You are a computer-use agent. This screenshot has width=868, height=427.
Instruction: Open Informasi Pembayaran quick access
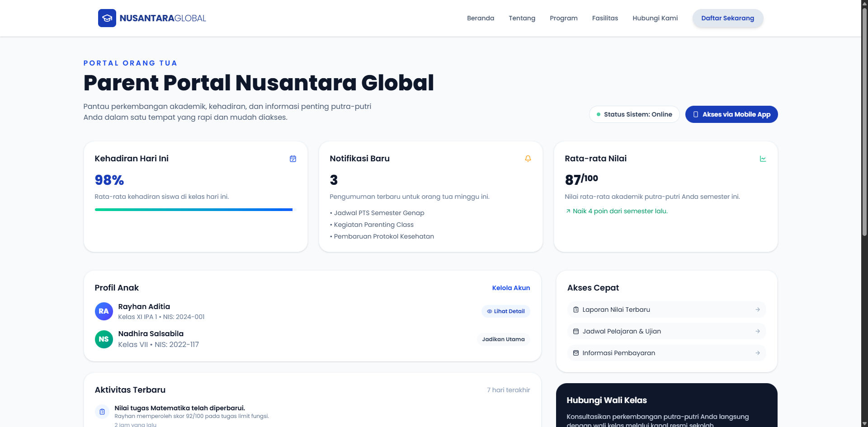(666, 353)
